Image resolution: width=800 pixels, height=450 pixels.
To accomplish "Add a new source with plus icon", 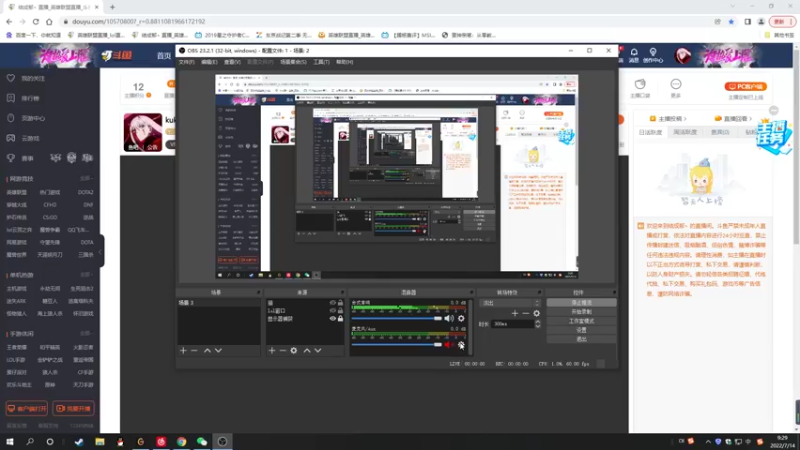I will tap(272, 351).
